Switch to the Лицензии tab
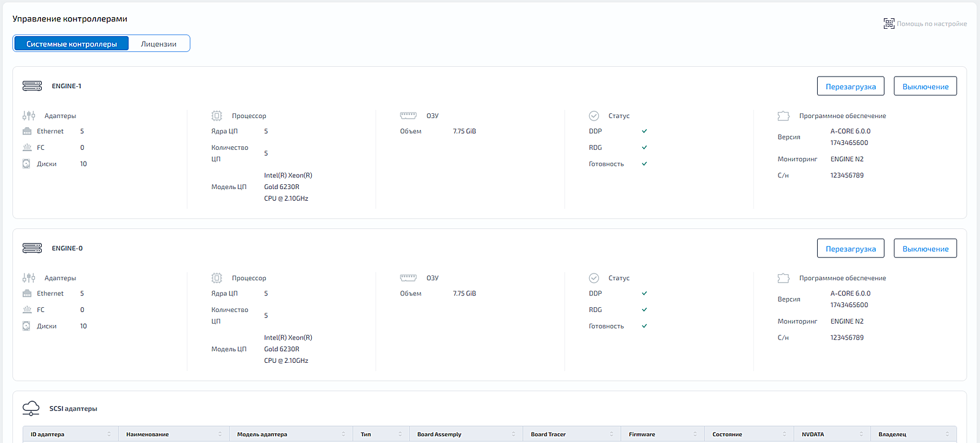 [x=159, y=43]
